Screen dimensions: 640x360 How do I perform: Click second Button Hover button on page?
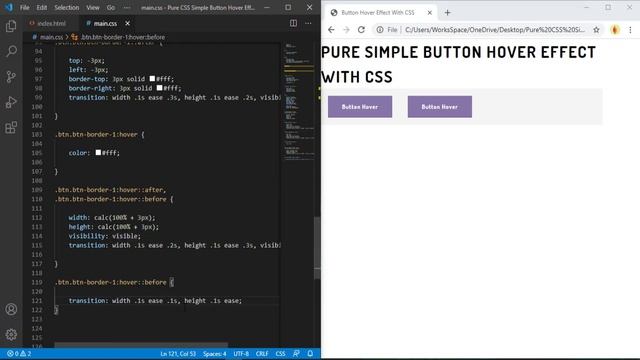pyautogui.click(x=440, y=107)
